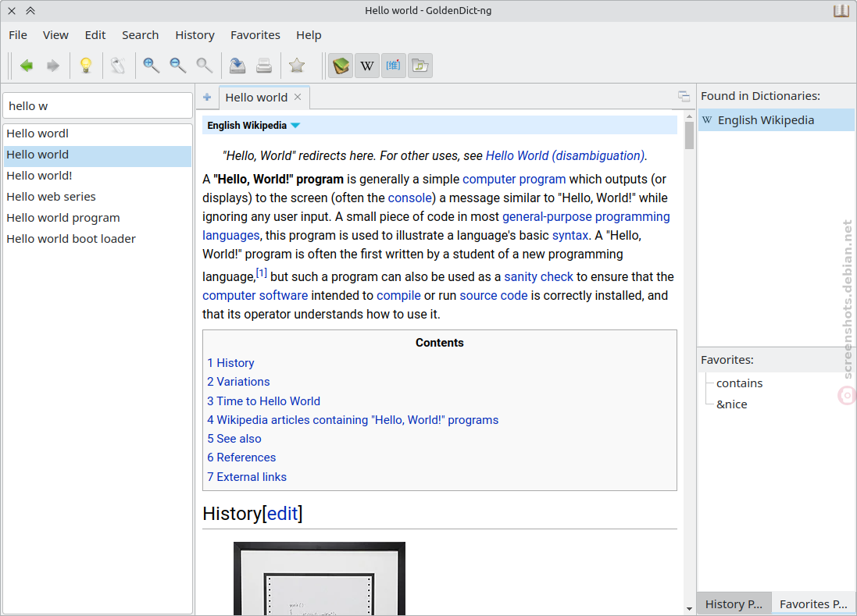Jump to contents entry 7 External links
The height and width of the screenshot is (616, 857).
(247, 477)
